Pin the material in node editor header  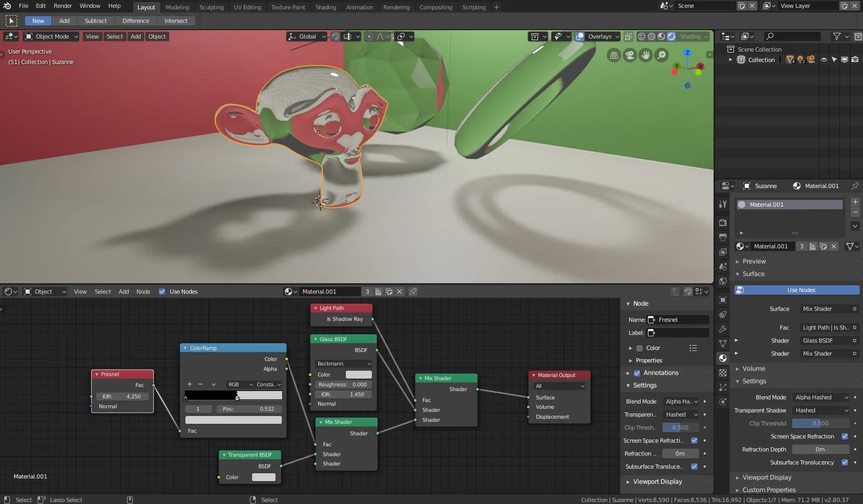click(x=413, y=292)
